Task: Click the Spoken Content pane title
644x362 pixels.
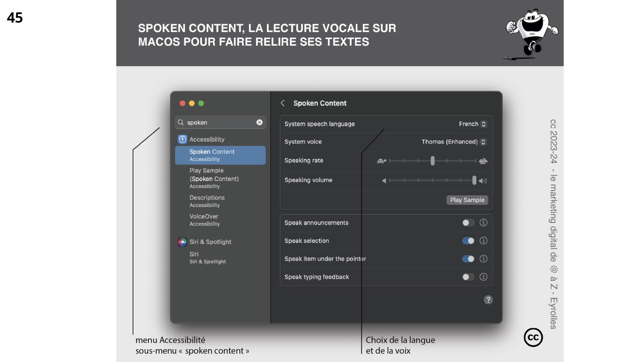Action: coord(320,103)
